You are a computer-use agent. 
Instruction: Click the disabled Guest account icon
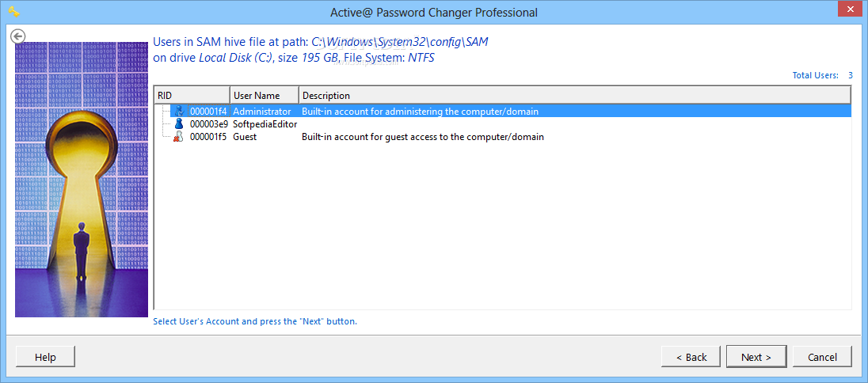179,137
